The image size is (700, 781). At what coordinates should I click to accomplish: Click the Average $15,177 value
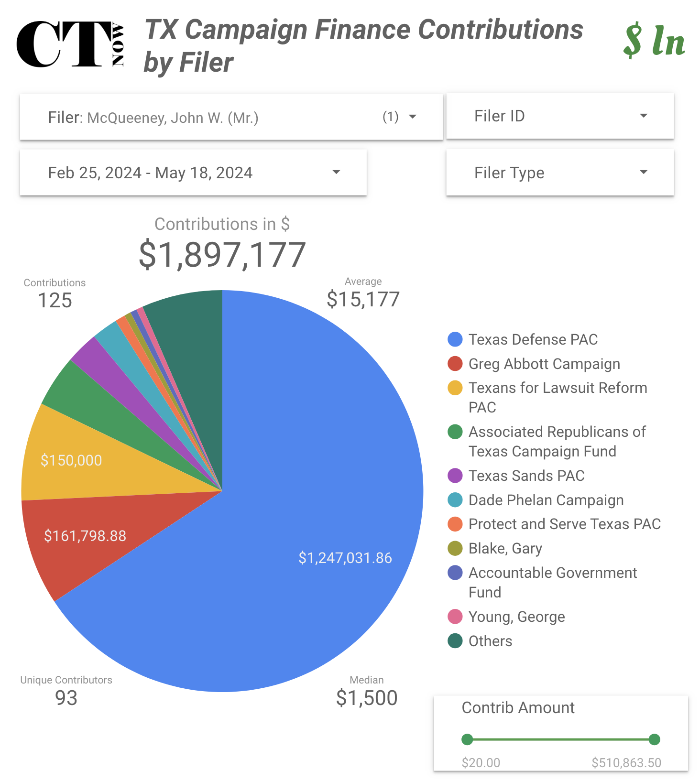[x=363, y=300]
